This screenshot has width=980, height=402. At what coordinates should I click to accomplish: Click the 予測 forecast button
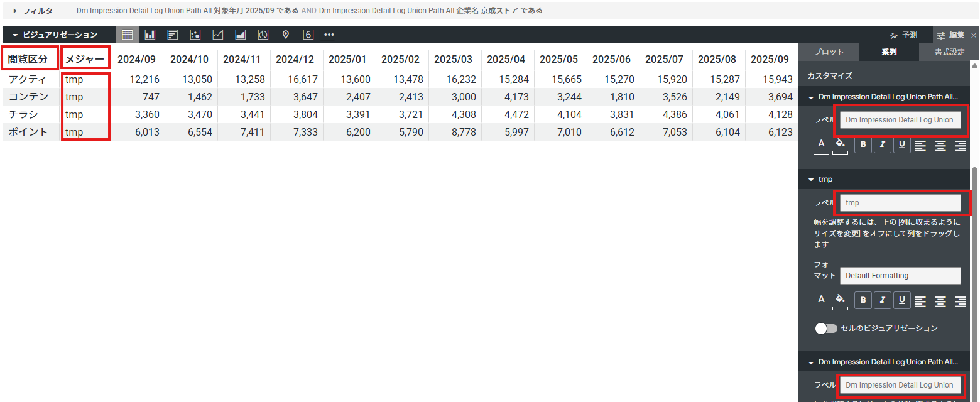coord(904,35)
